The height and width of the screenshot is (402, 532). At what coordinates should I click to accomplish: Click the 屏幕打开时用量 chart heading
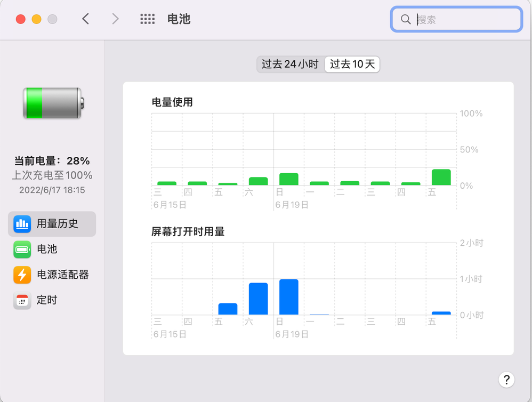coord(188,232)
